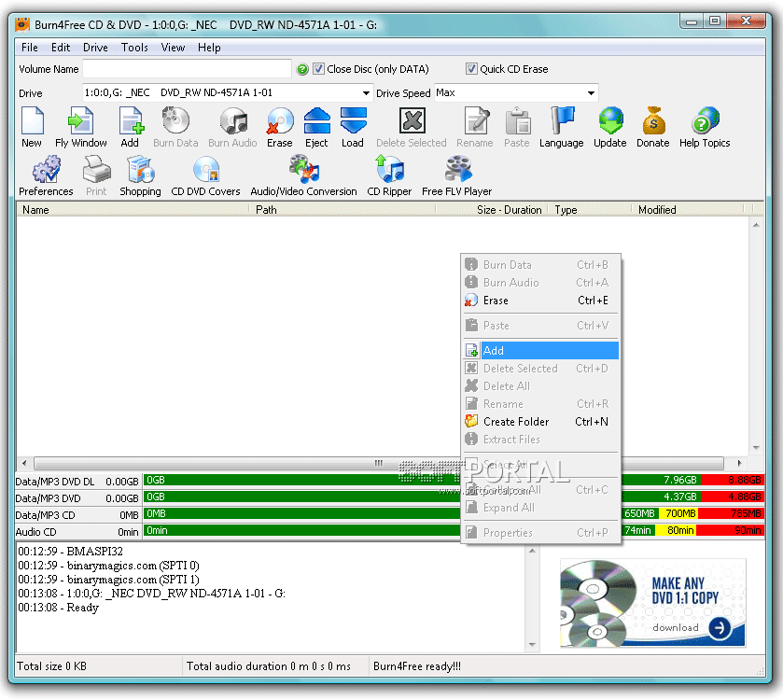Eject the disc tray

316,126
